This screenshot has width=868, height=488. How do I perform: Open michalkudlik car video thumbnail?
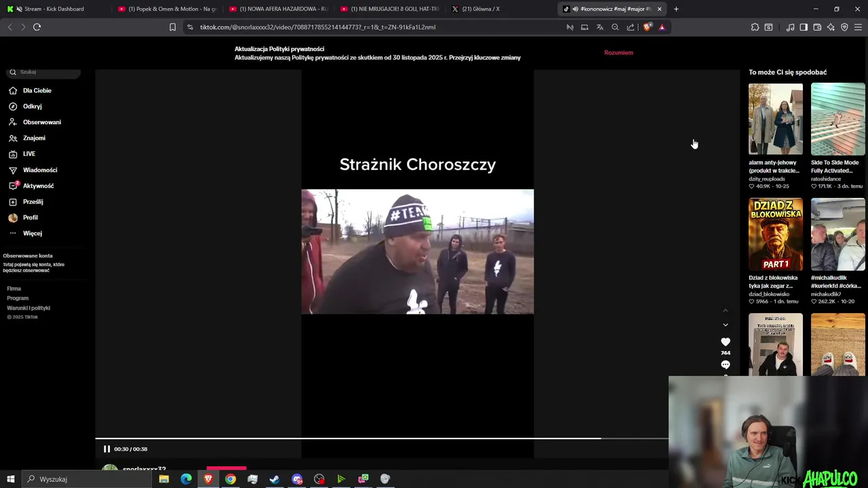838,235
